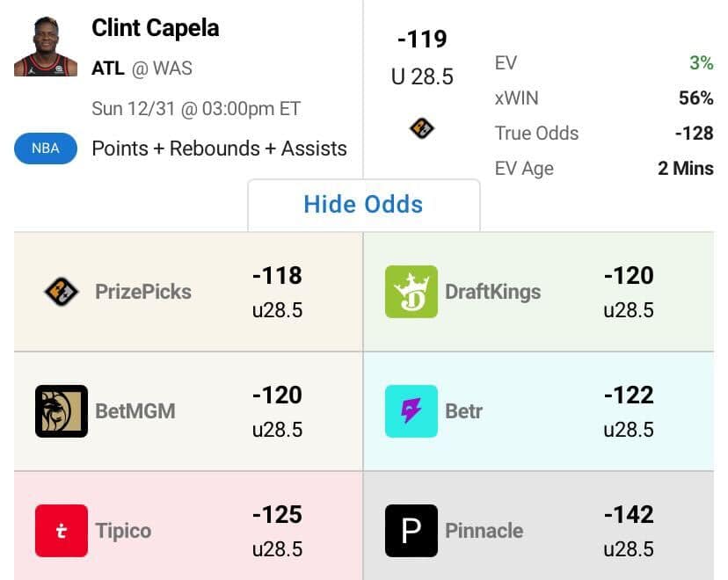
Task: Click the PrizePicks logo icon in odds grid
Action: pos(62,292)
